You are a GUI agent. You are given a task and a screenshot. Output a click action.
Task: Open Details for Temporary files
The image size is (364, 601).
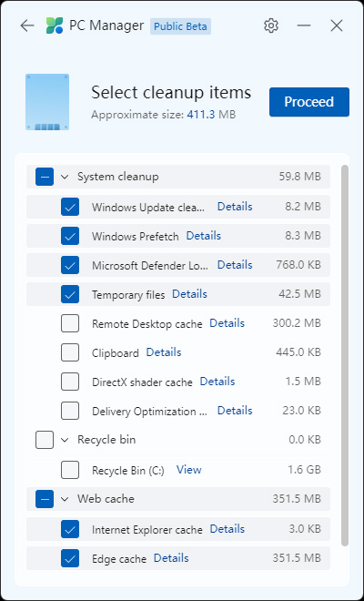[x=189, y=294]
